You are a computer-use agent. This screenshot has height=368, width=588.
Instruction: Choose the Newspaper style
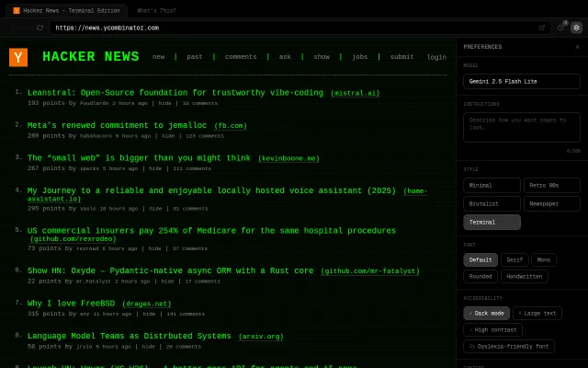pyautogui.click(x=551, y=204)
